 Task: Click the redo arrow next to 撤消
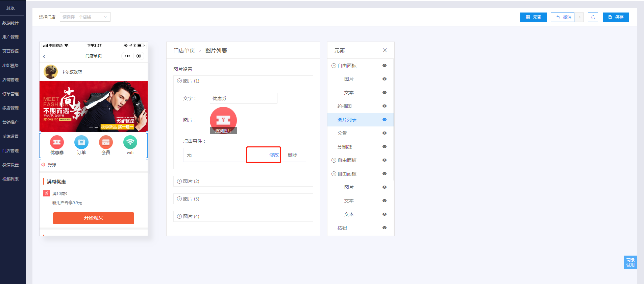[x=579, y=17]
